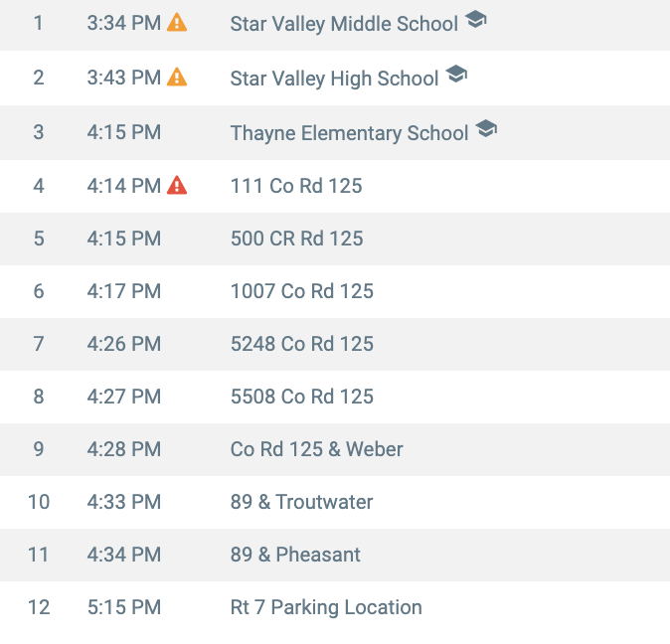Open the Co Rd 125 & Weber stop
Screen dimensions: 670x644
tap(317, 449)
